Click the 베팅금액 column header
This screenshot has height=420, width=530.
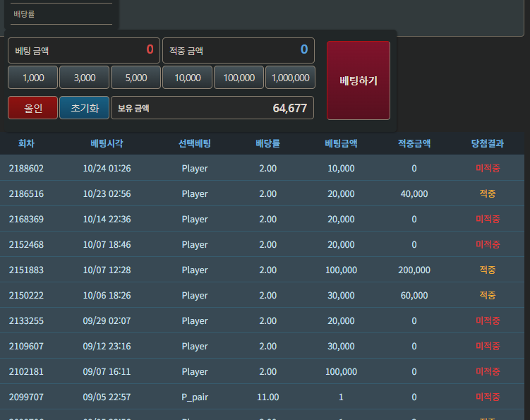coord(341,143)
